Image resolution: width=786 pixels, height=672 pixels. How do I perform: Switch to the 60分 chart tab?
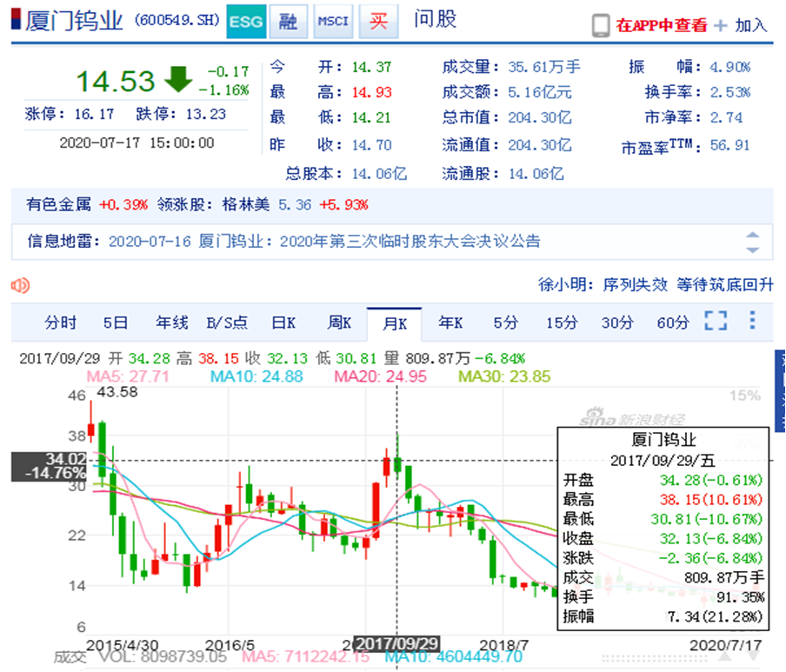[673, 323]
